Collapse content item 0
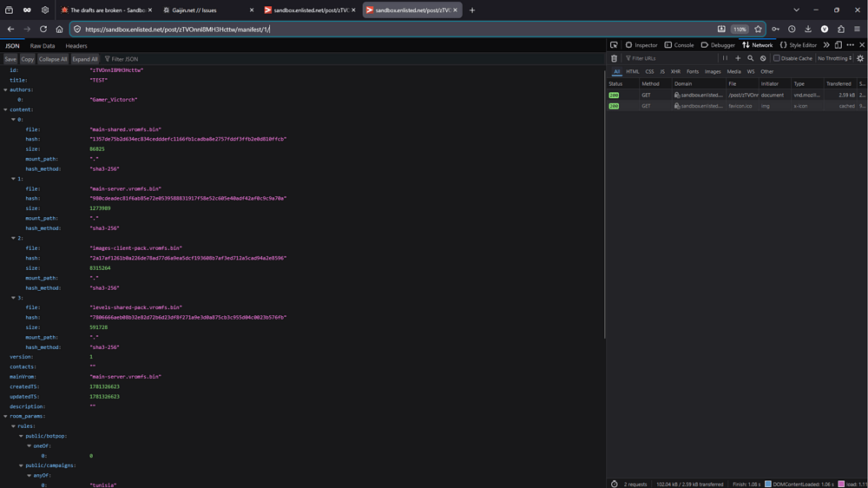The width and height of the screenshot is (868, 488). [x=13, y=120]
